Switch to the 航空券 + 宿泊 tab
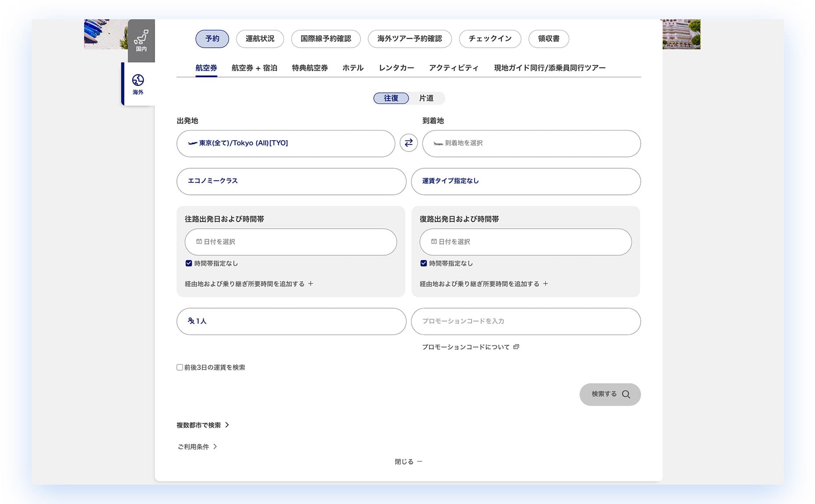The height and width of the screenshot is (504, 815). point(254,68)
